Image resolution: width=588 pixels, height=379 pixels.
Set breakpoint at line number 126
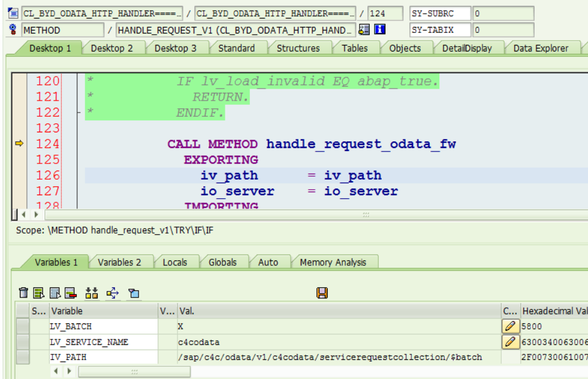coord(47,175)
